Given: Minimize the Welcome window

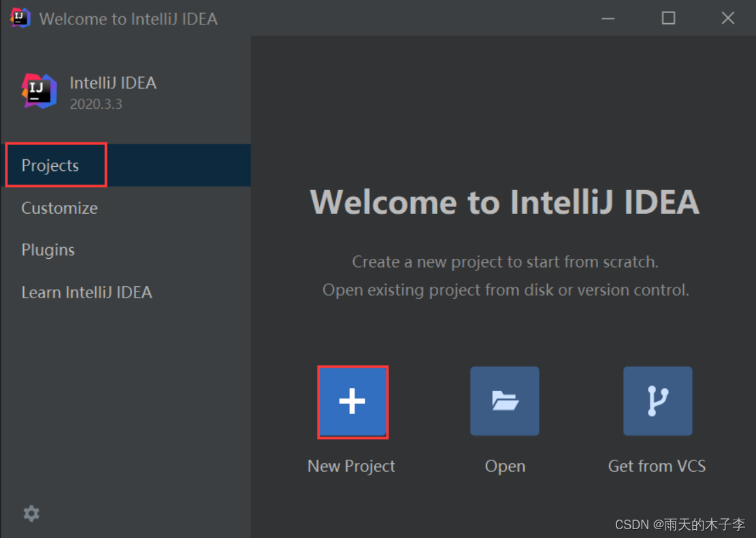Looking at the screenshot, I should coord(608,18).
